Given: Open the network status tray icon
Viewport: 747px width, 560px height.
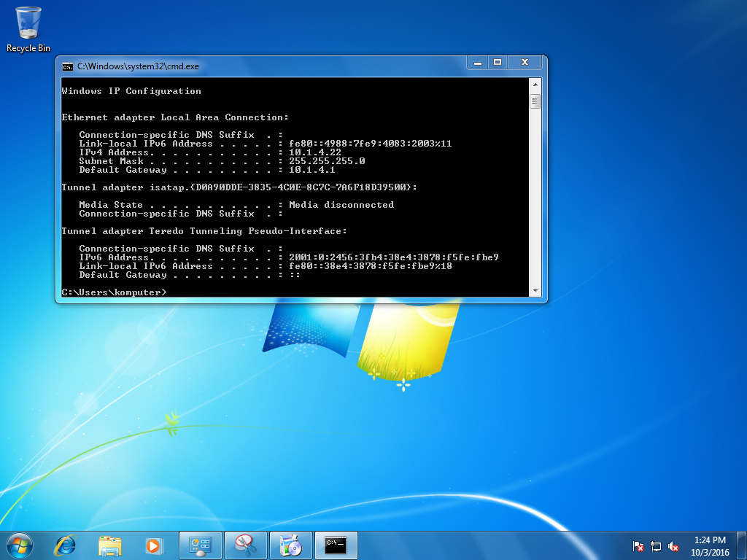Looking at the screenshot, I should [656, 546].
